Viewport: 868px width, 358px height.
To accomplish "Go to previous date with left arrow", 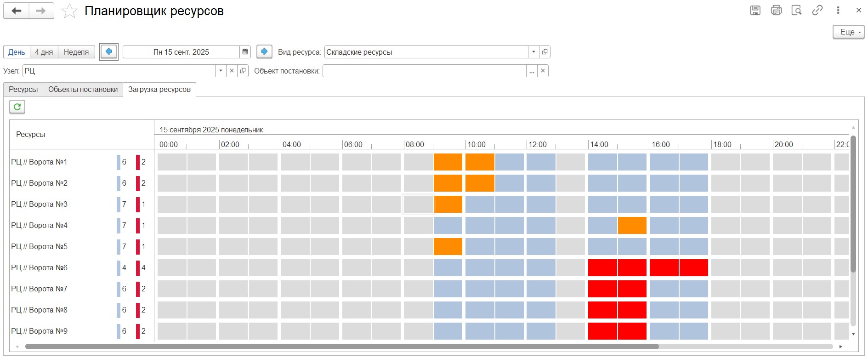I will point(109,52).
